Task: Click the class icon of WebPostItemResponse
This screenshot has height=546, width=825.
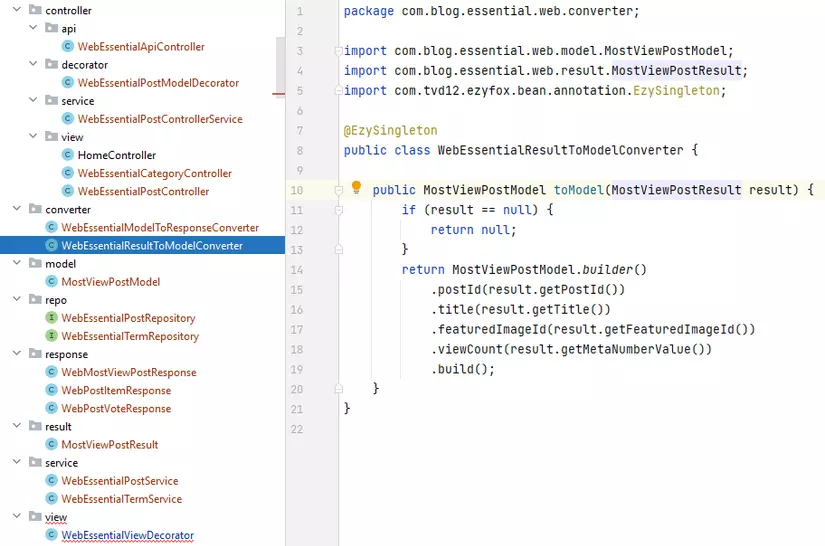Action: (x=51, y=390)
